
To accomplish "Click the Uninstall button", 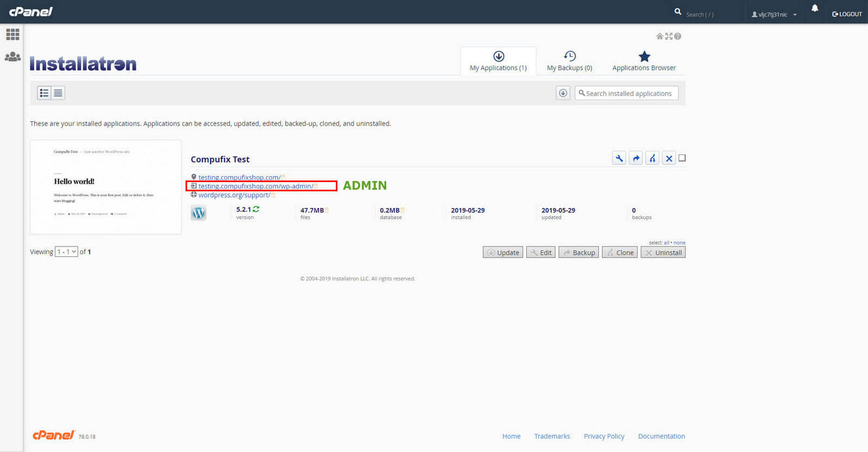I will click(x=663, y=253).
